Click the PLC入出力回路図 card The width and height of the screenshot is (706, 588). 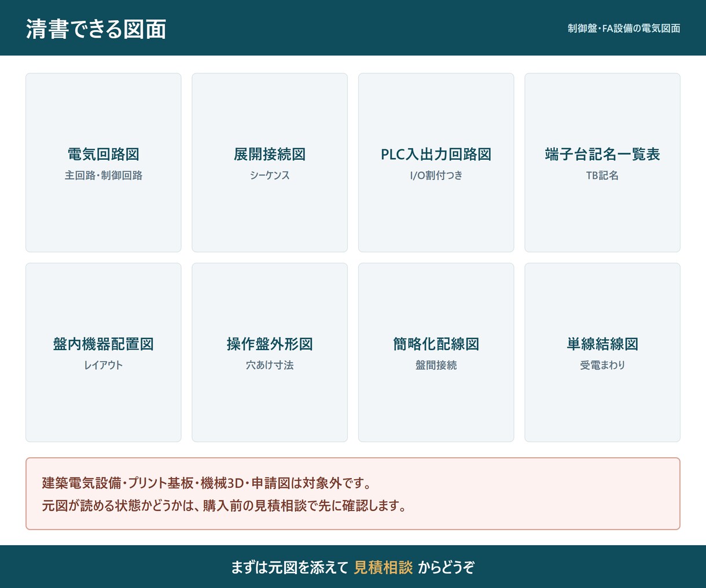pos(436,163)
